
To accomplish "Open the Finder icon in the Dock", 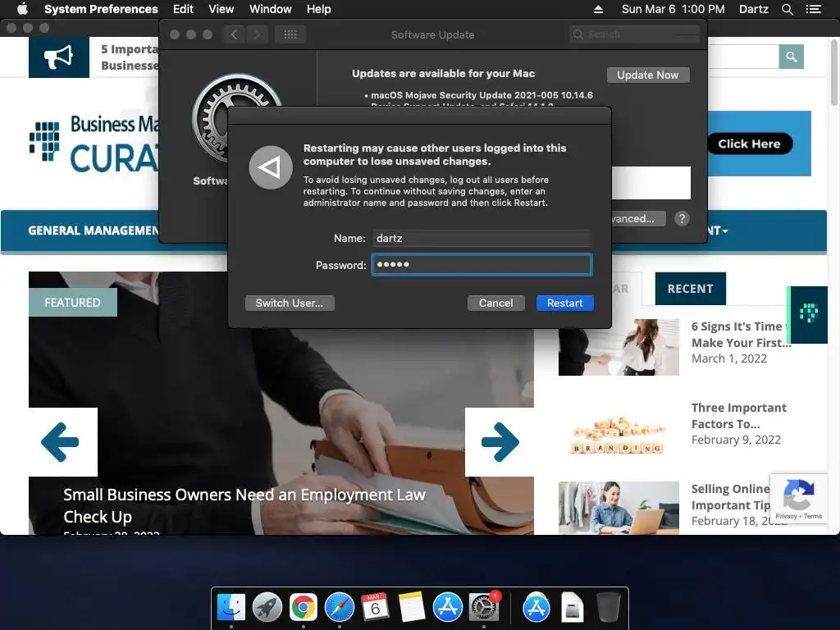I will 231,608.
